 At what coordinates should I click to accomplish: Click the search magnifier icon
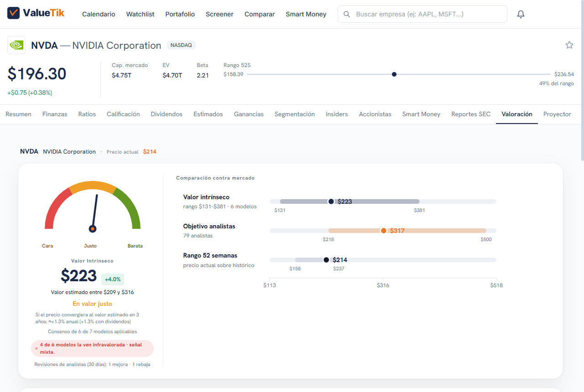pos(347,14)
